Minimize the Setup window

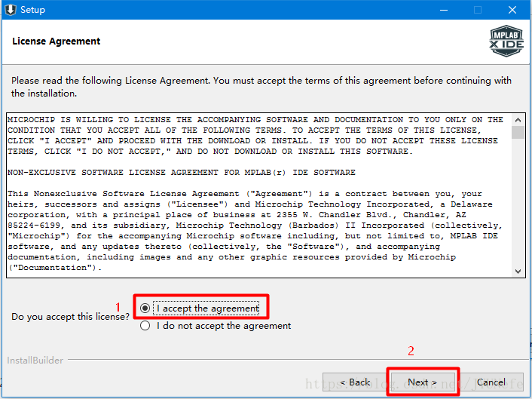coord(442,10)
